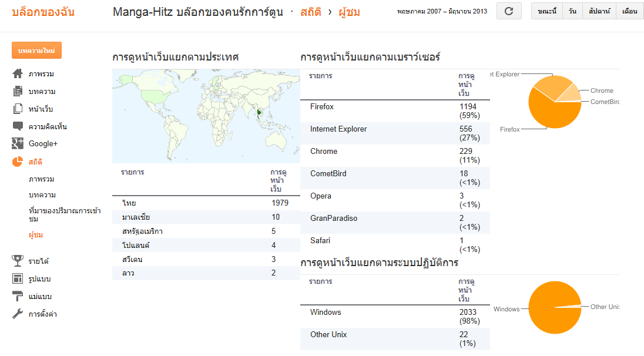Click the template paint roller icon
Screen dimensions: 644x356
(18, 296)
